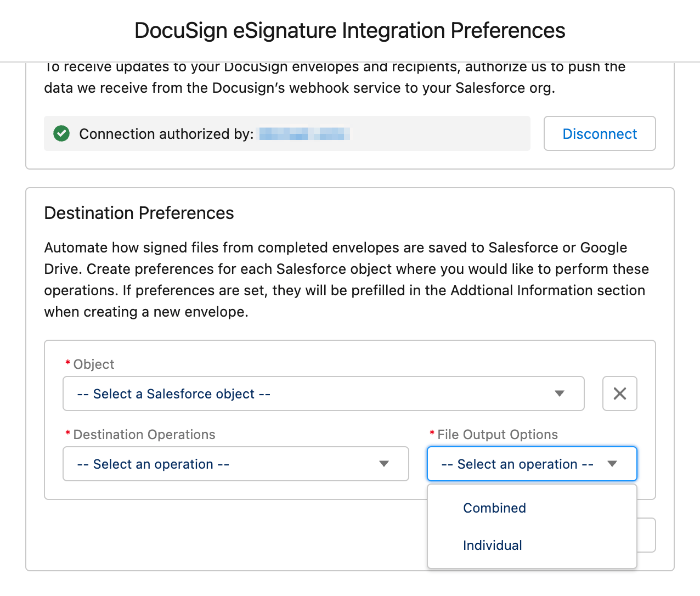Viewport: 700px width, 596px height.
Task: Click the Connection authorized by text
Action: [x=166, y=134]
